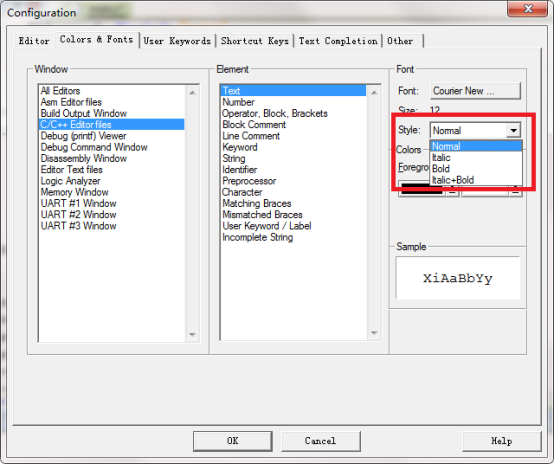
Task: Select Disassembly Window
Action: (x=112, y=158)
